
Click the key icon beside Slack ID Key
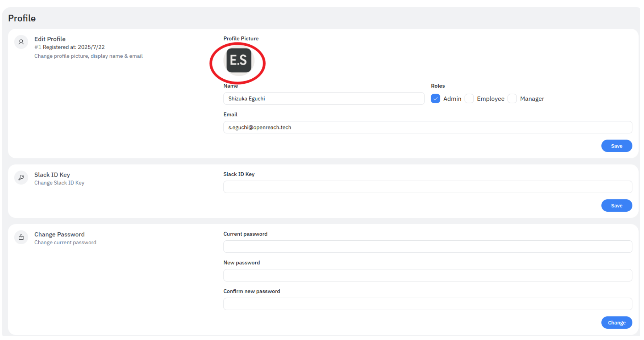click(21, 178)
